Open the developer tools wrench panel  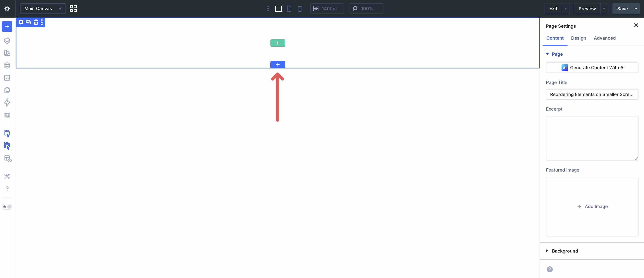point(7,176)
